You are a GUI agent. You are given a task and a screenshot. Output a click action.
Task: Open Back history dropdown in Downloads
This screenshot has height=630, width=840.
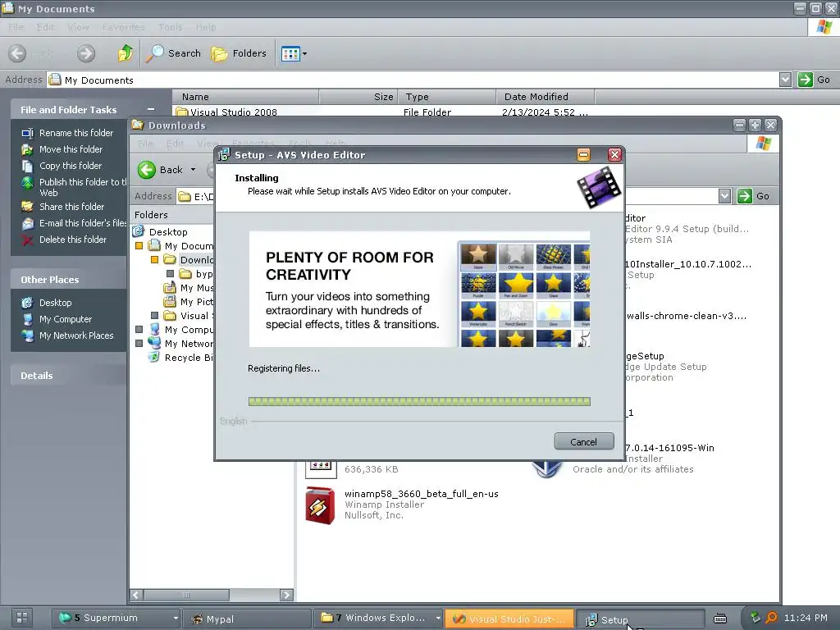[194, 170]
